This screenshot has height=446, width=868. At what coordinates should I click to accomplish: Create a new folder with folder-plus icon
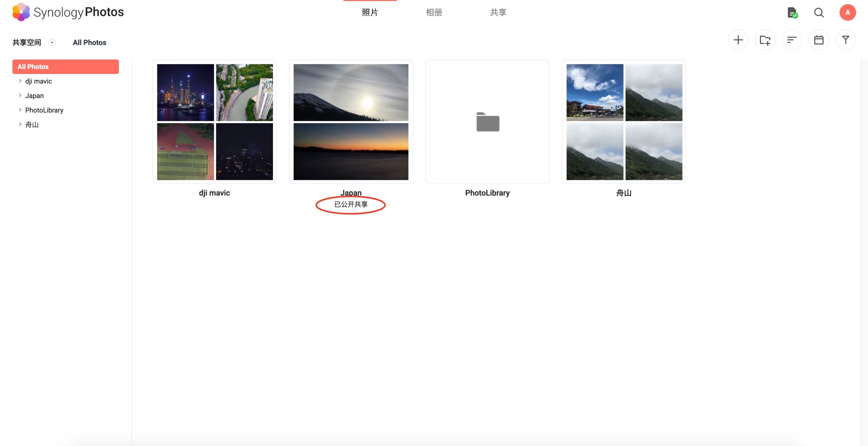[765, 40]
